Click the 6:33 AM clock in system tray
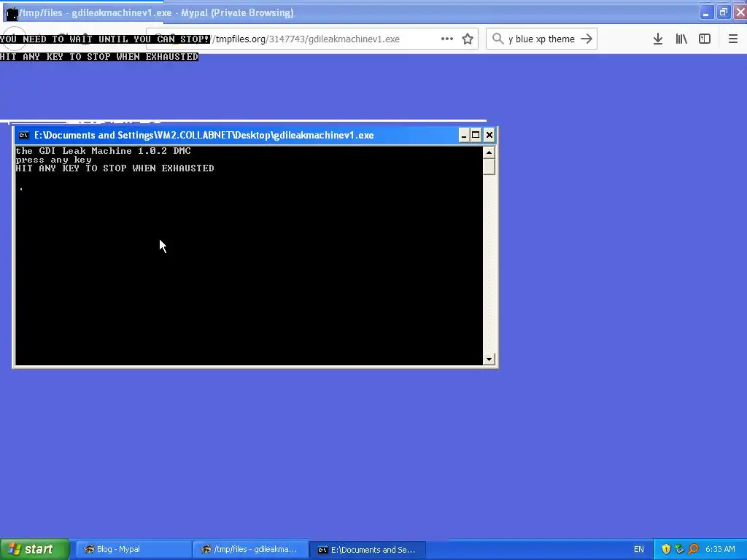The height and width of the screenshot is (560, 747). (720, 550)
